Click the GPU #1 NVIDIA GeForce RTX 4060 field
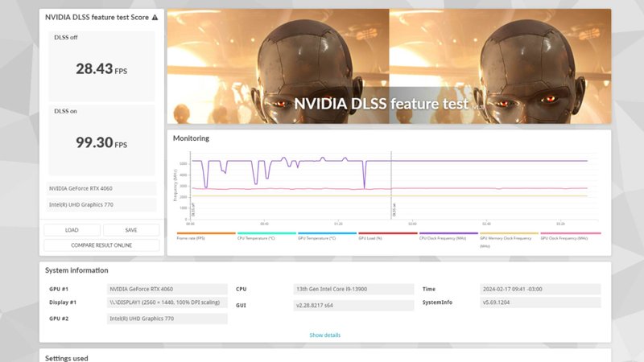644x362 pixels. coord(167,289)
